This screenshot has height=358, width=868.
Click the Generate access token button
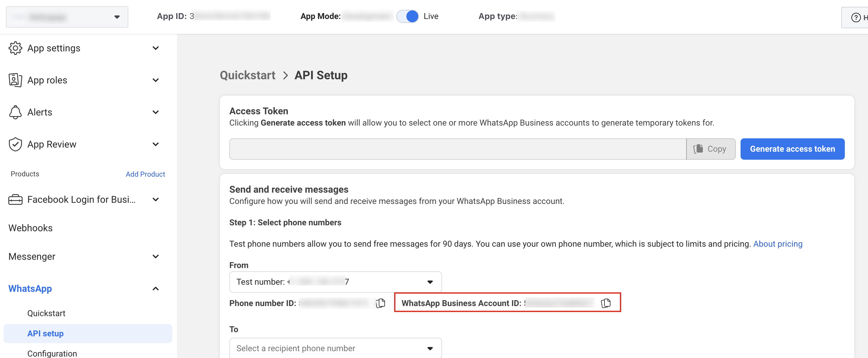[x=792, y=149]
